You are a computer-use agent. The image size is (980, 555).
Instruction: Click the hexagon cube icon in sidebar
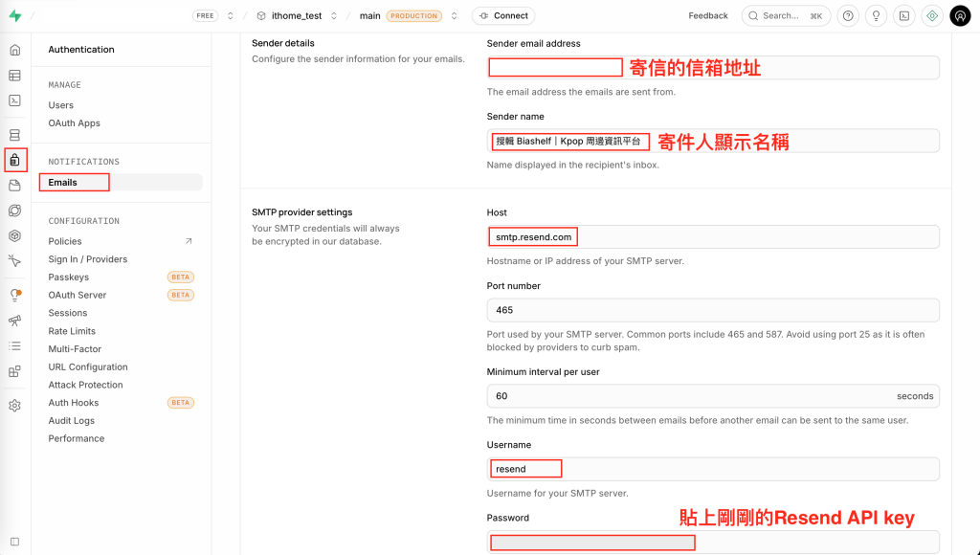[15, 235]
